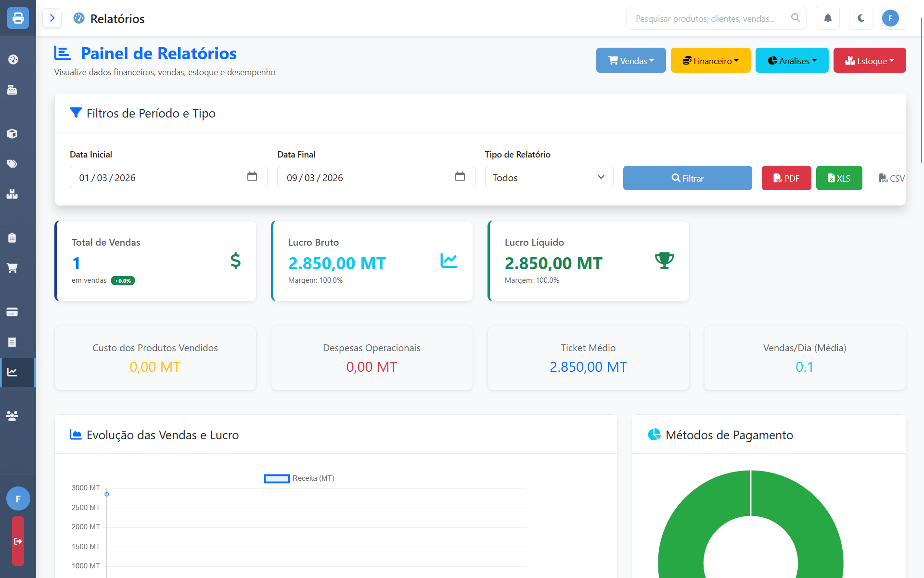Click the Filtrar button
The image size is (924, 578).
point(687,178)
